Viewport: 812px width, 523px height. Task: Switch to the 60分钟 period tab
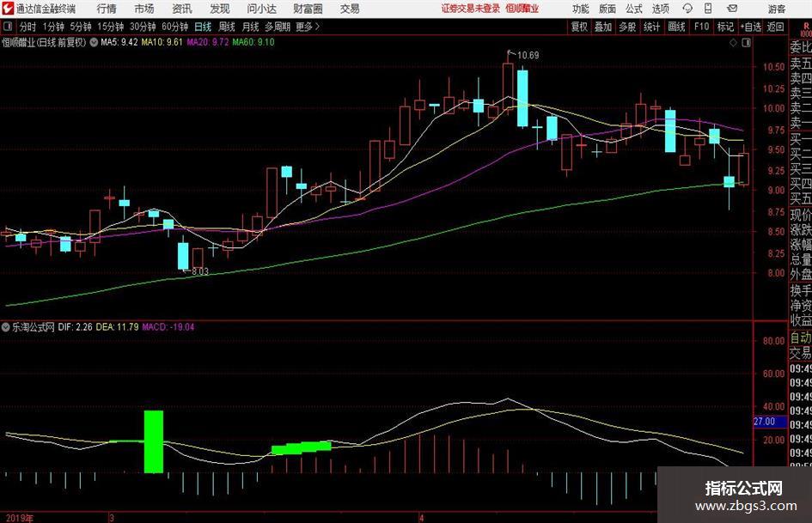pos(174,27)
